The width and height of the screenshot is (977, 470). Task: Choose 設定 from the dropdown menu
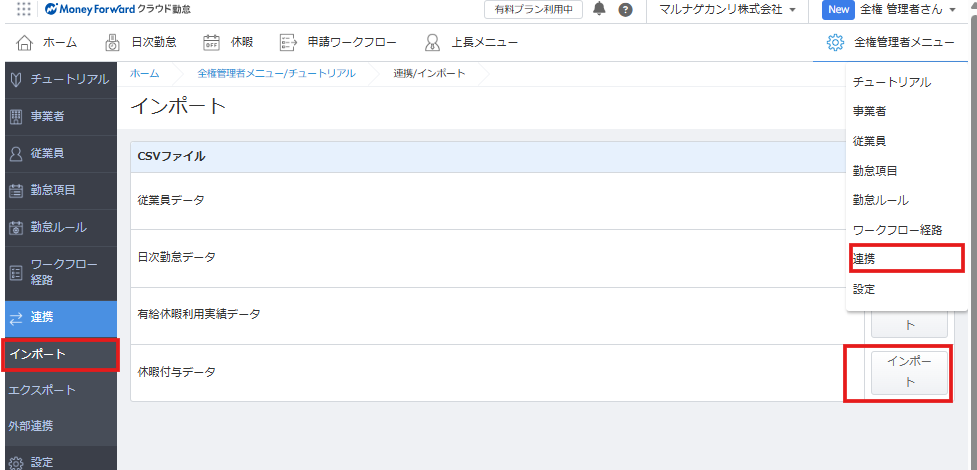tap(864, 289)
